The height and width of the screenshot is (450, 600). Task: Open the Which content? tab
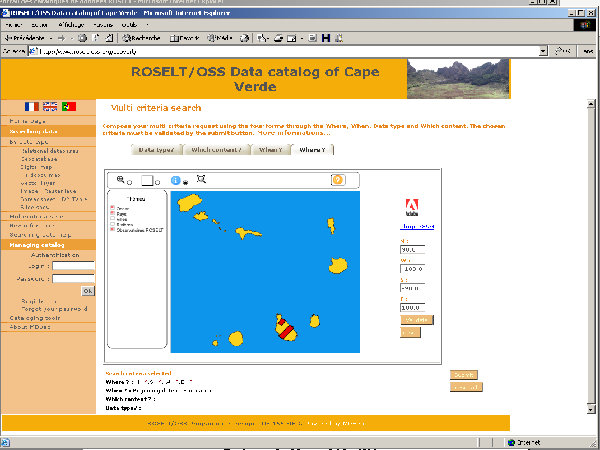[x=216, y=150]
